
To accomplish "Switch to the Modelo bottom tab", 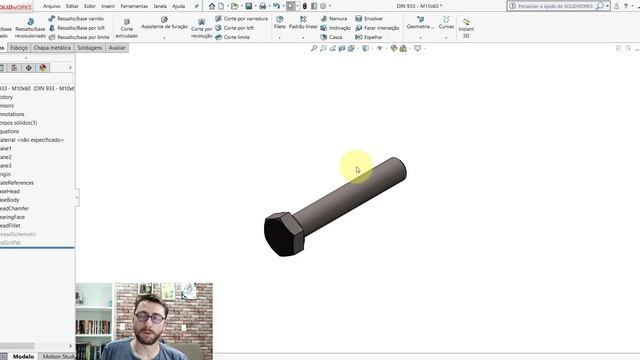I will 23,356.
